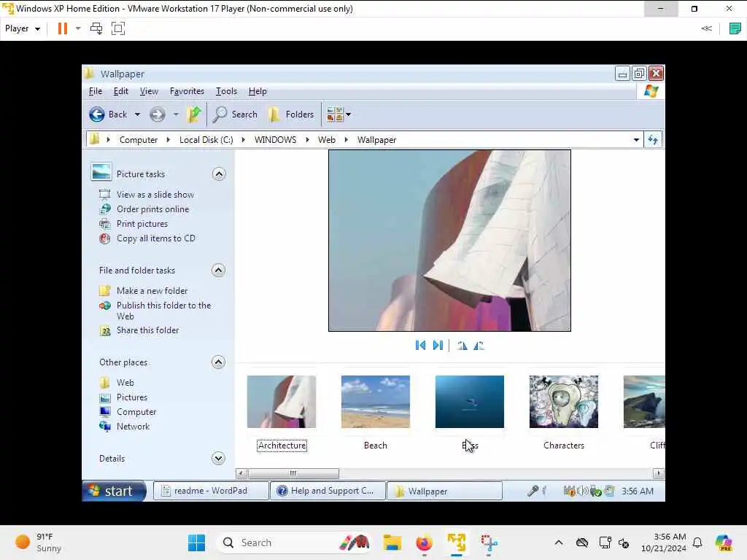Open the Help menu
This screenshot has width=747, height=560.
[x=258, y=91]
